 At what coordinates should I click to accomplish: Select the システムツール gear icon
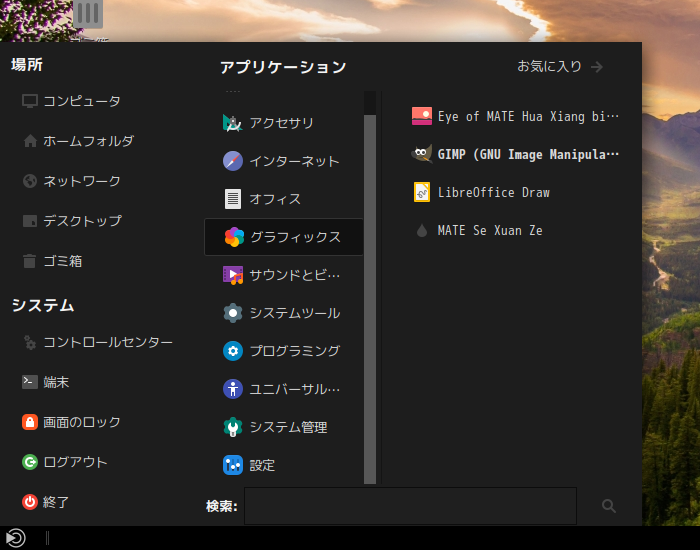click(233, 313)
